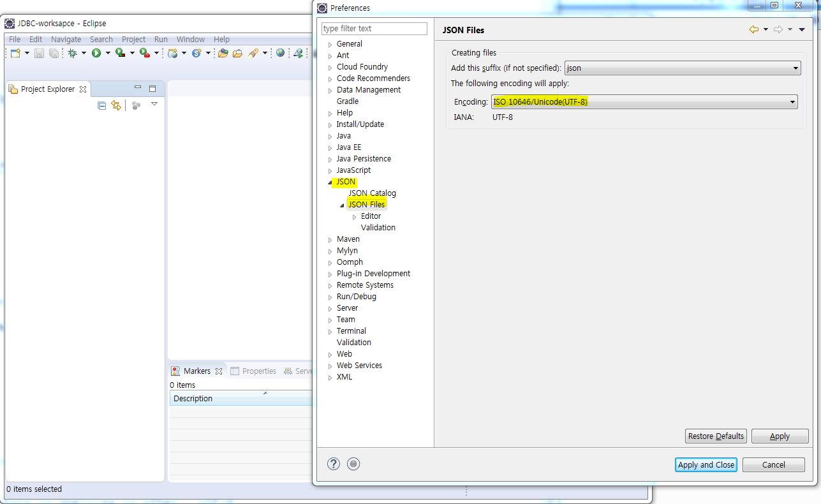Click the blue S create servlet icon
The height and width of the screenshot is (504, 821).
[196, 53]
